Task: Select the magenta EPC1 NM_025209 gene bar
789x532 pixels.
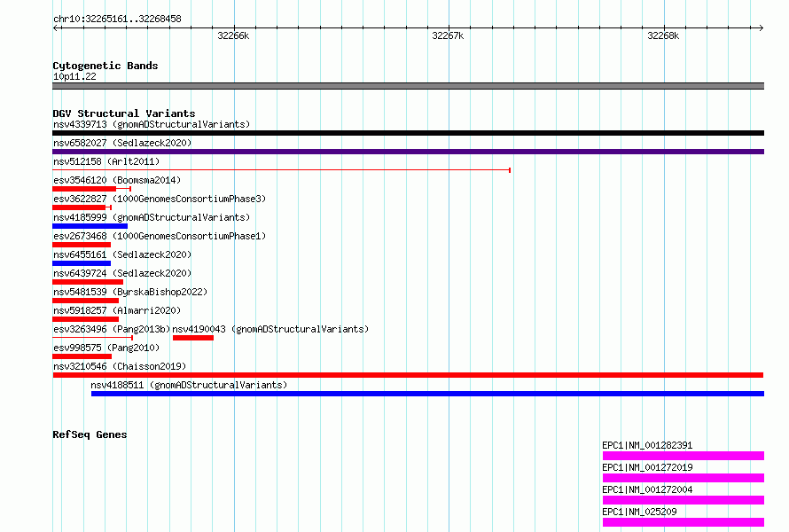Action: 684,522
